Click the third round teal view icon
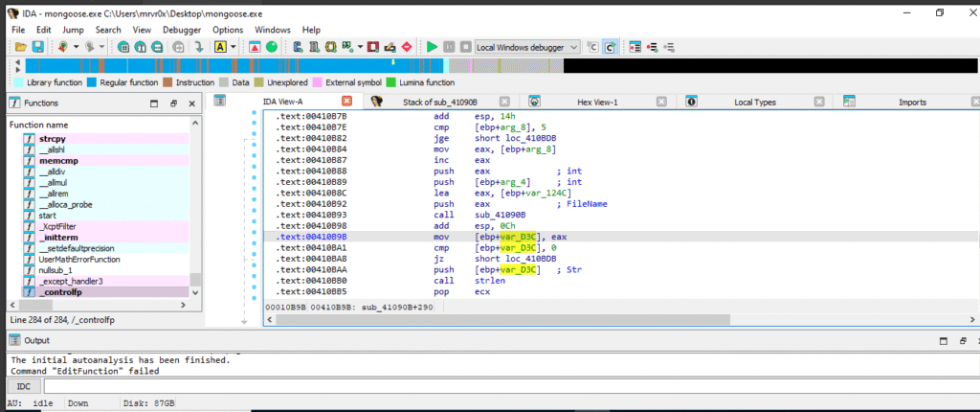Viewport: 980px width, 412px height. [158, 47]
